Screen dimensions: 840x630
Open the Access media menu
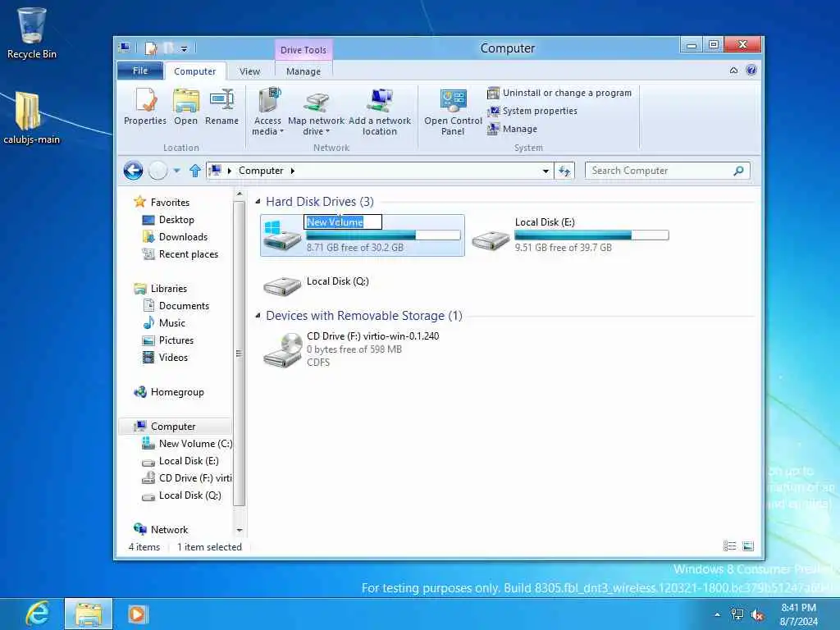point(267,112)
